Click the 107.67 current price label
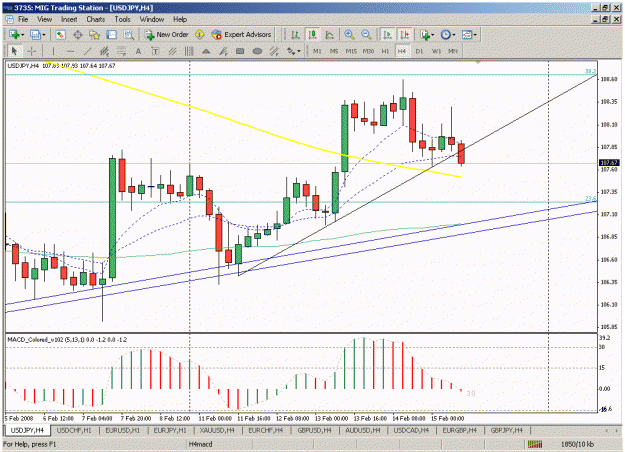Image resolution: width=625 pixels, height=452 pixels. click(x=609, y=163)
